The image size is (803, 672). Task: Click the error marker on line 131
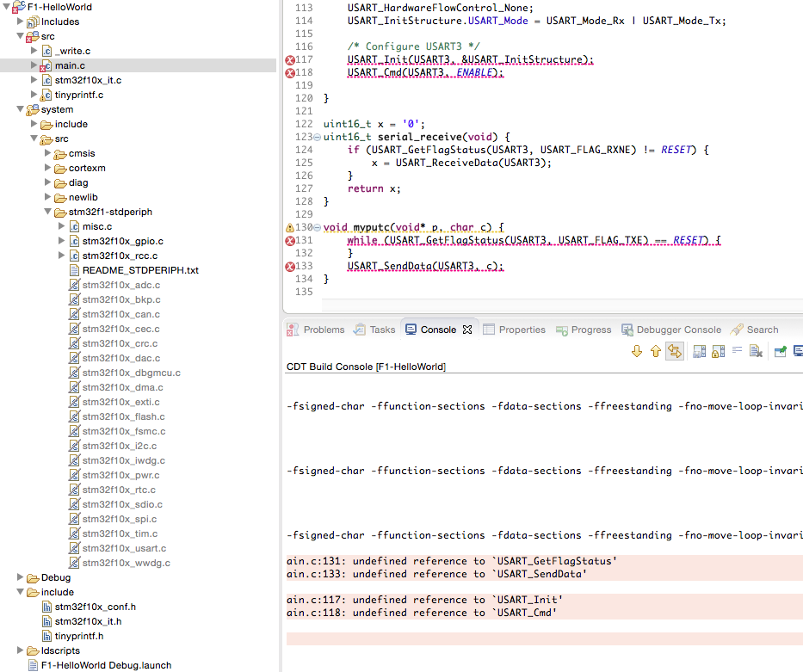290,241
